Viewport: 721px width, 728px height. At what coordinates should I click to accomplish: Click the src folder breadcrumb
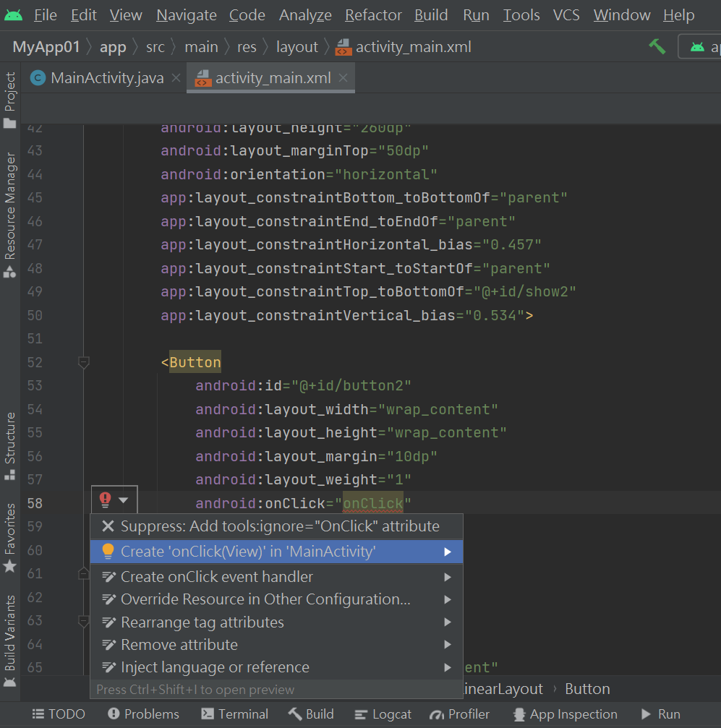[155, 47]
